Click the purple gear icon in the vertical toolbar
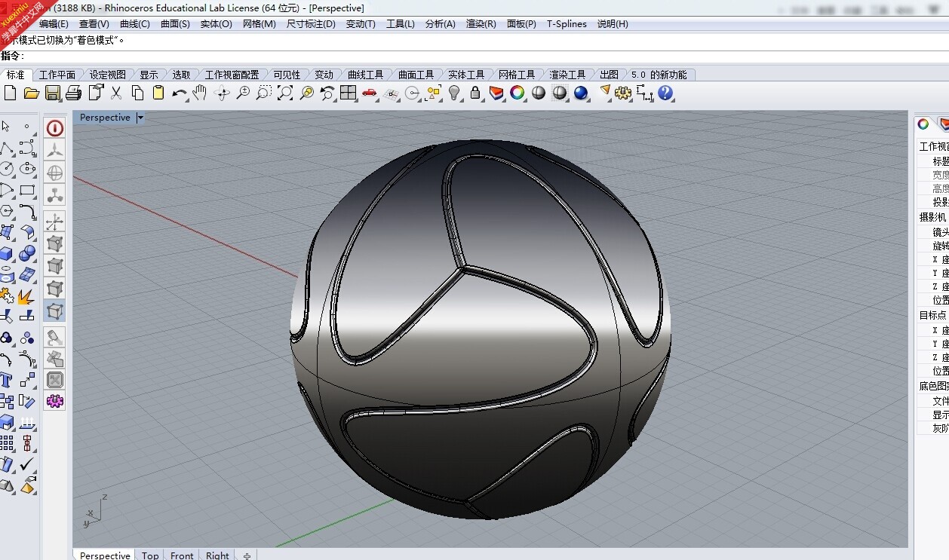The height and width of the screenshot is (560, 949). tap(55, 401)
